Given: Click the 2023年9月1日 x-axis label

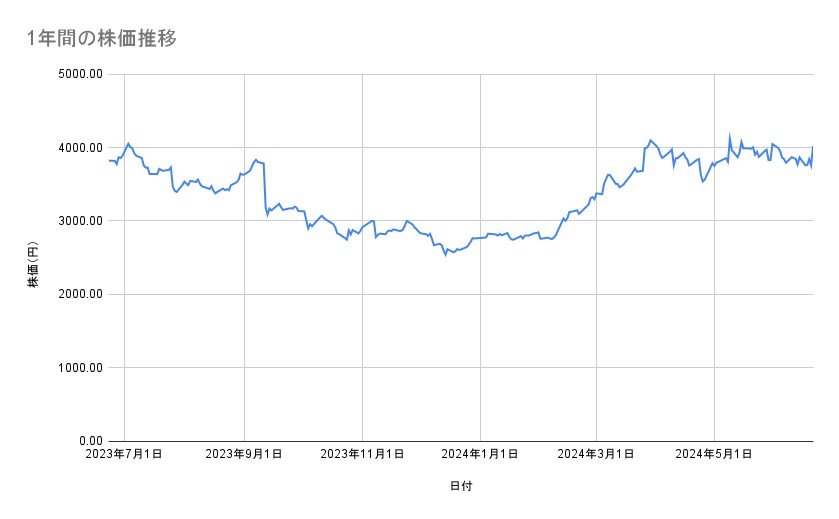Looking at the screenshot, I should [244, 454].
